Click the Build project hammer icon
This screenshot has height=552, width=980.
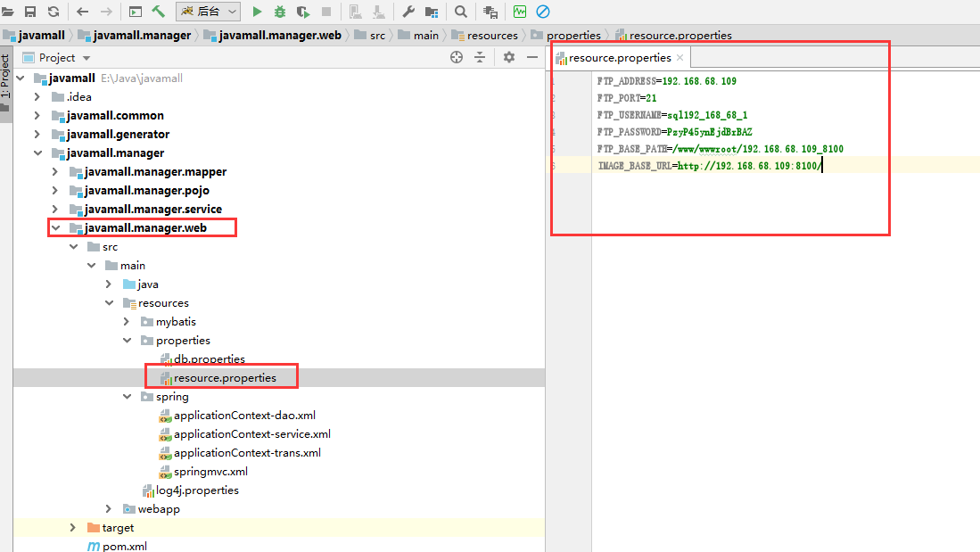(x=158, y=12)
